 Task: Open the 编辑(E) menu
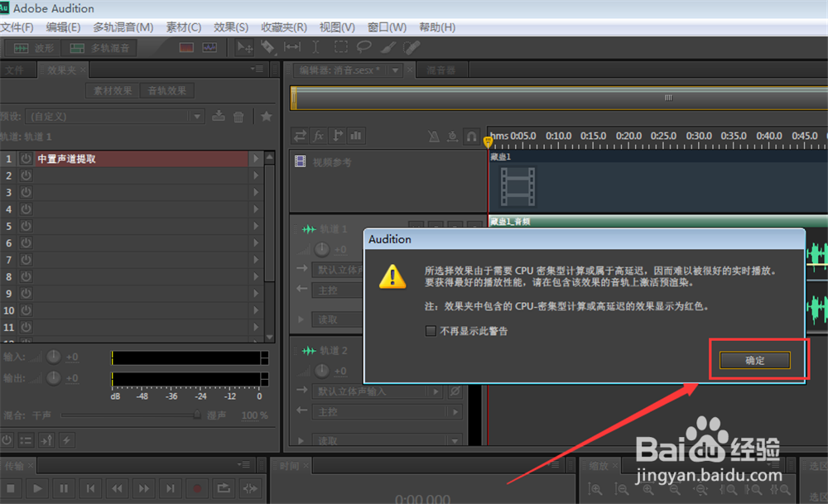[63, 27]
